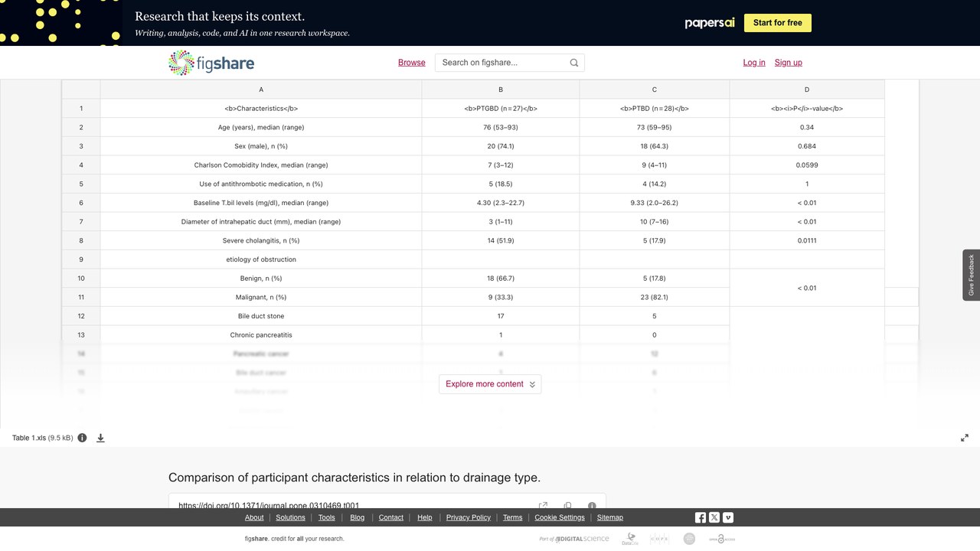This screenshot has height=551, width=980.
Task: Click the Sign up link
Action: pyautogui.click(x=789, y=63)
